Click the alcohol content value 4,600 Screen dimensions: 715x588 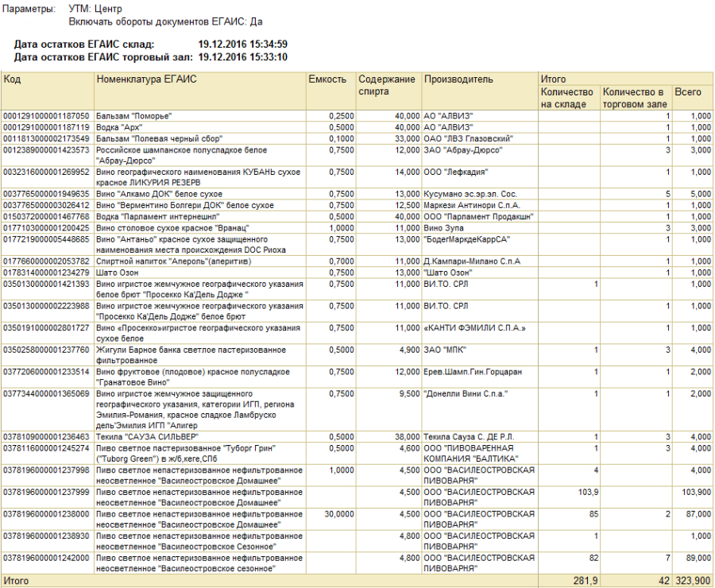pyautogui.click(x=409, y=448)
